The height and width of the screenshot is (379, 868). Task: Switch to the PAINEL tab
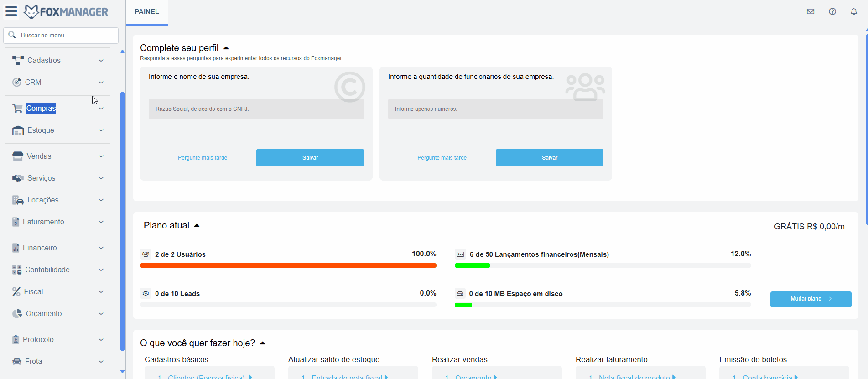pyautogui.click(x=147, y=12)
